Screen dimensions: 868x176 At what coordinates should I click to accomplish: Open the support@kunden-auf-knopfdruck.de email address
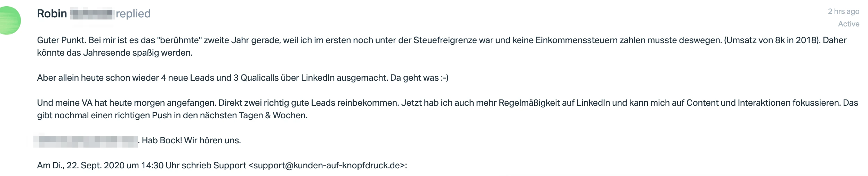click(x=327, y=166)
